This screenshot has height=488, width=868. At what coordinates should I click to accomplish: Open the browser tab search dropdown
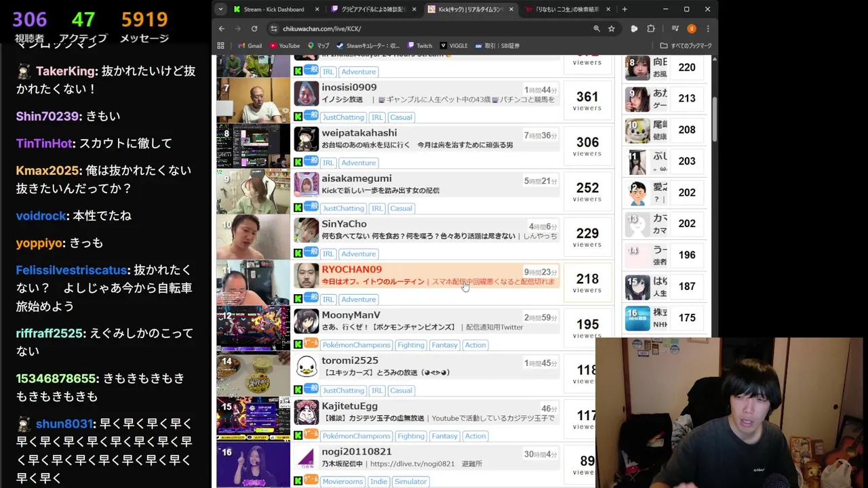pyautogui.click(x=220, y=9)
